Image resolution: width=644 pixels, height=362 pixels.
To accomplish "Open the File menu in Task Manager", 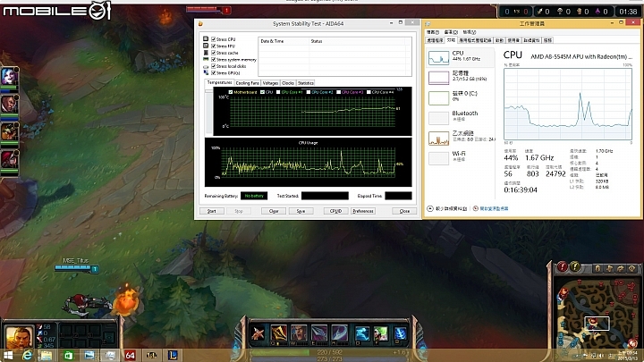I will click(x=433, y=32).
